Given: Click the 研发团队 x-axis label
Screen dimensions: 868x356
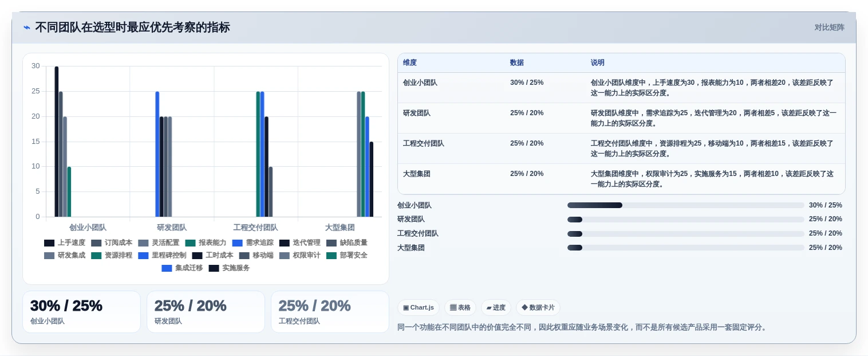Looking at the screenshot, I should point(172,228).
